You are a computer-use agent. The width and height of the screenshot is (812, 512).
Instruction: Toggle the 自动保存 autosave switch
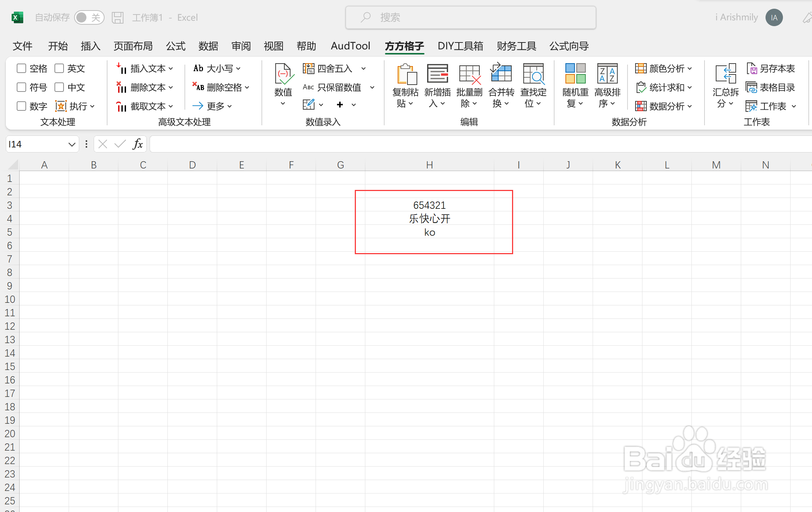click(89, 17)
